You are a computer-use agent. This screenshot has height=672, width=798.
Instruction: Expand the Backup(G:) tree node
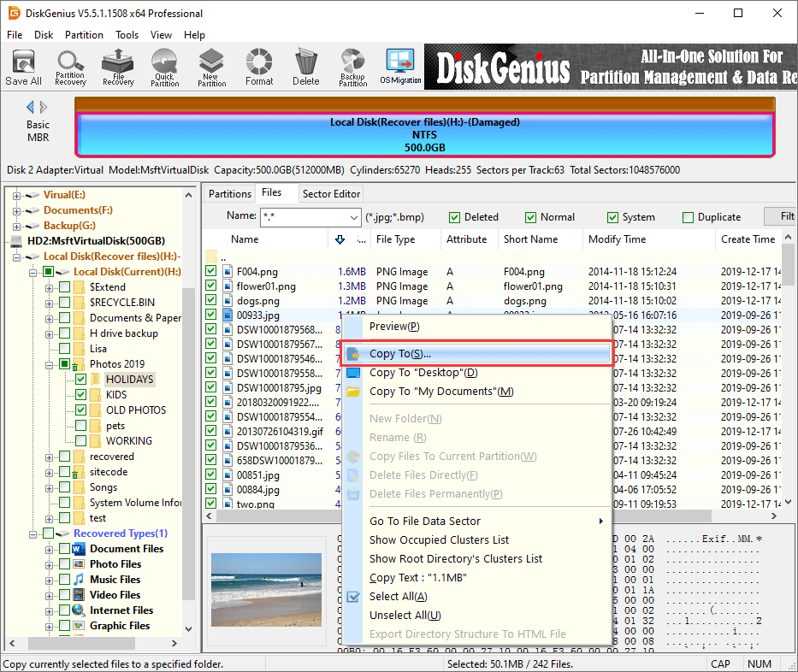(17, 226)
